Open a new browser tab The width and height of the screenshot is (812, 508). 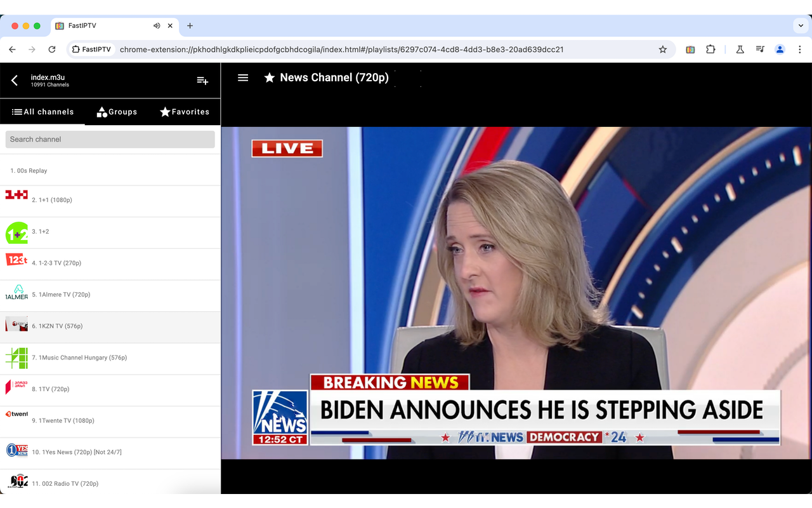pyautogui.click(x=190, y=26)
